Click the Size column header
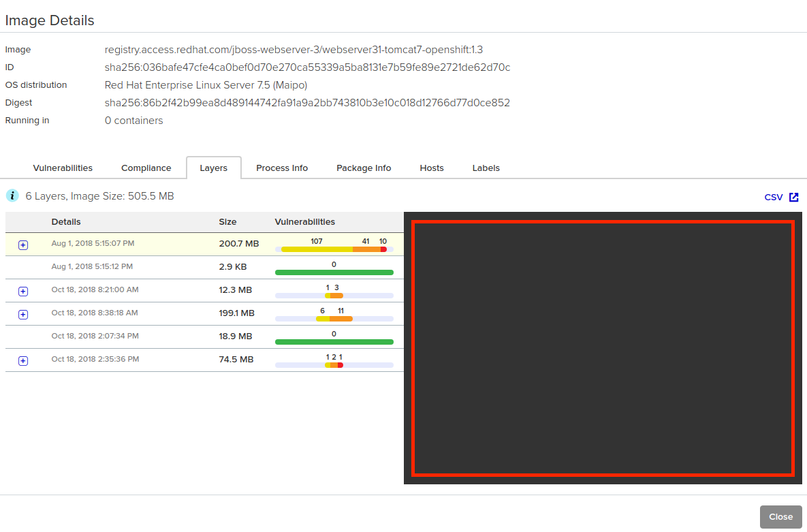Viewport: 807px width, 532px height. (x=227, y=222)
